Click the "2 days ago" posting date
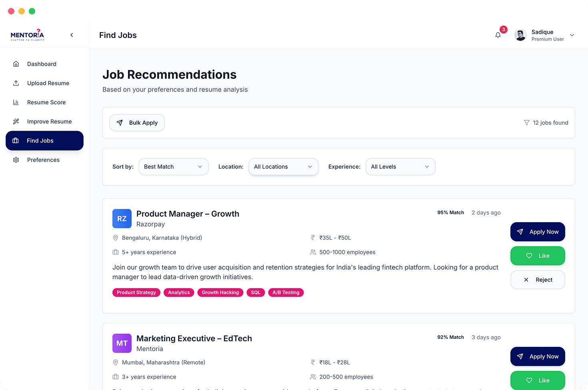Image resolution: width=588 pixels, height=390 pixels. click(486, 213)
